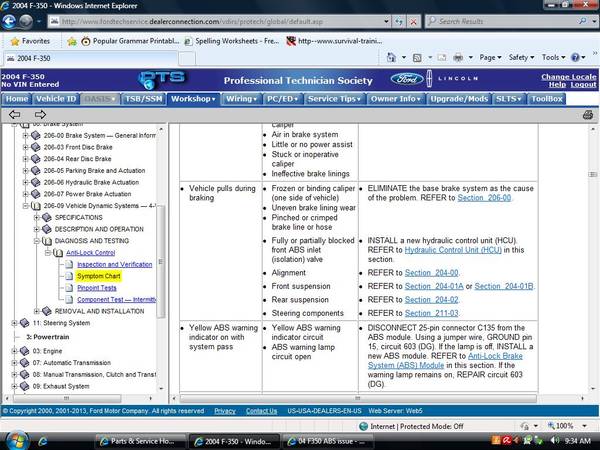
Task: Collapse the 206-09 Vehicle Dynamic Systems node
Action: coord(25,206)
